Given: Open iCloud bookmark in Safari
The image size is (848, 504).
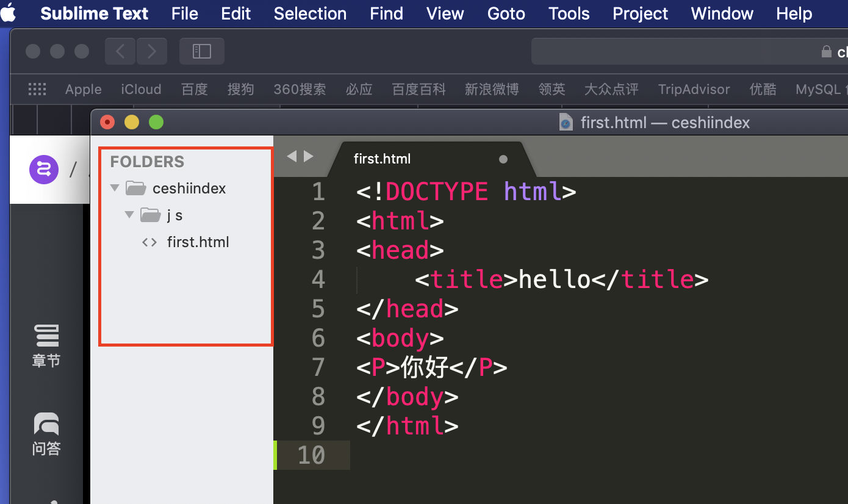Looking at the screenshot, I should pos(141,89).
